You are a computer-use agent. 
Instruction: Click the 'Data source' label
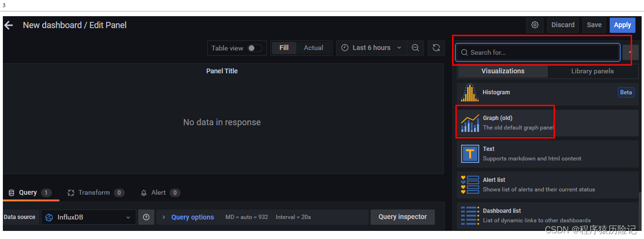[20, 217]
